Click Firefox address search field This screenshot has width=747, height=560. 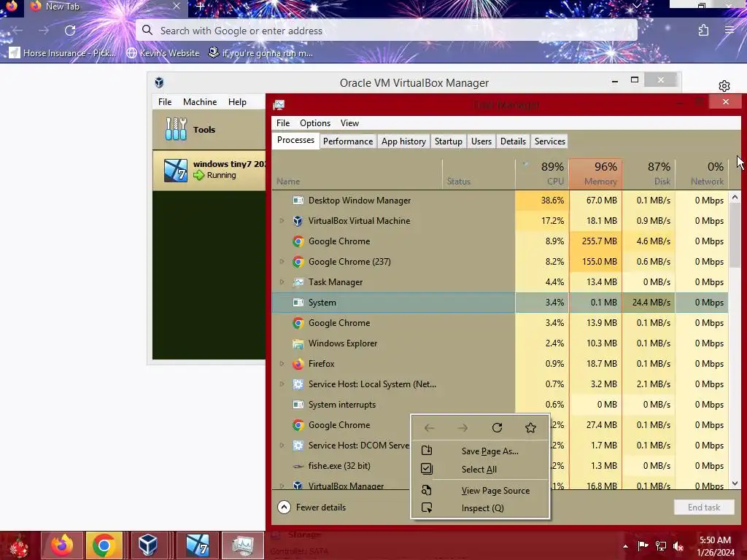tap(387, 31)
